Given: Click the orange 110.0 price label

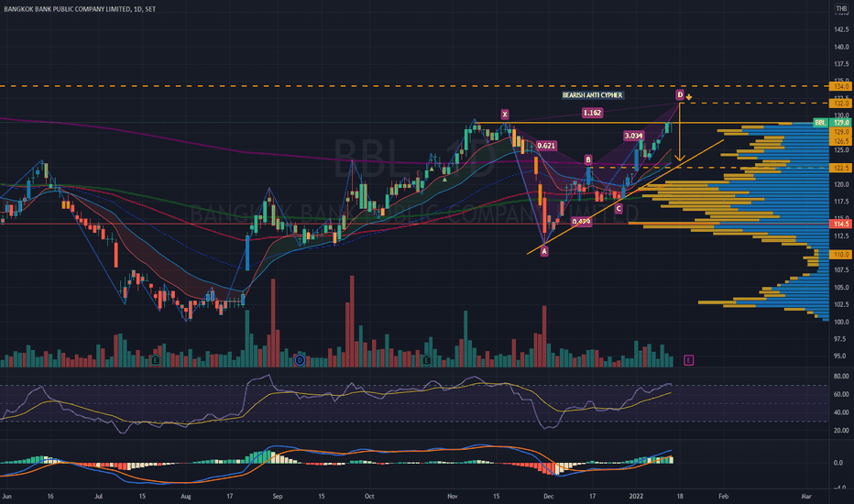Looking at the screenshot, I should (841, 255).
